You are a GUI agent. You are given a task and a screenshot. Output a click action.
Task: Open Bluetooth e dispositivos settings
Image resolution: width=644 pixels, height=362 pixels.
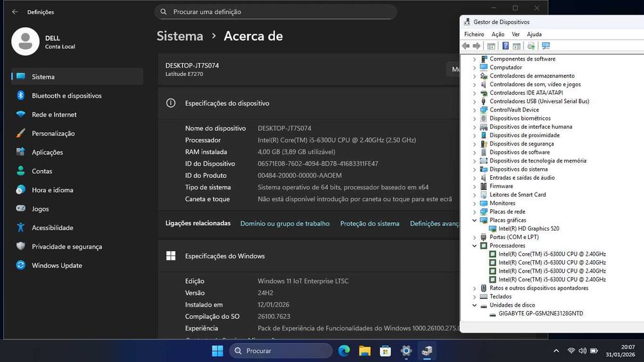[x=77, y=96]
